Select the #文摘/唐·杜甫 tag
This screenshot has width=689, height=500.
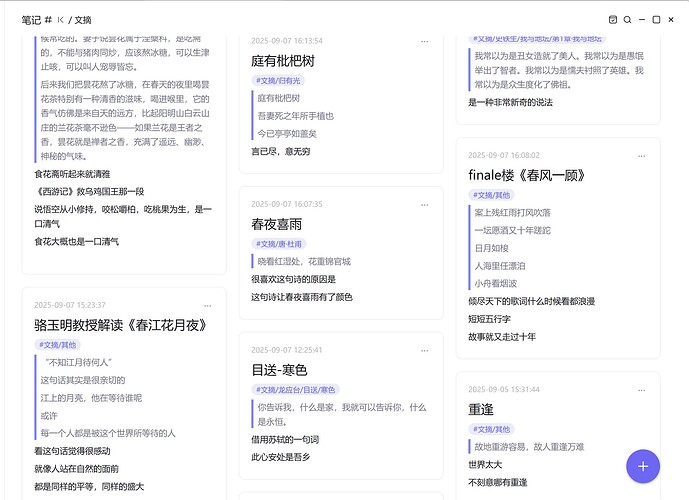(283, 242)
